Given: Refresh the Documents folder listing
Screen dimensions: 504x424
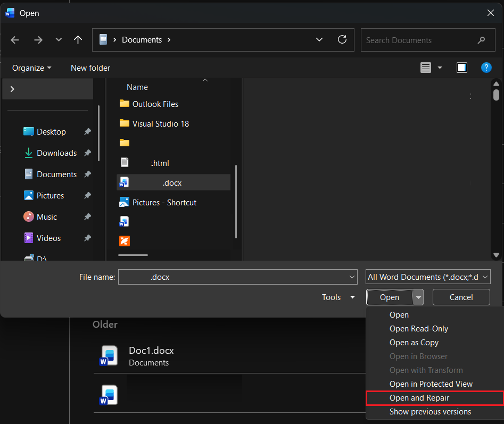Looking at the screenshot, I should pyautogui.click(x=342, y=39).
